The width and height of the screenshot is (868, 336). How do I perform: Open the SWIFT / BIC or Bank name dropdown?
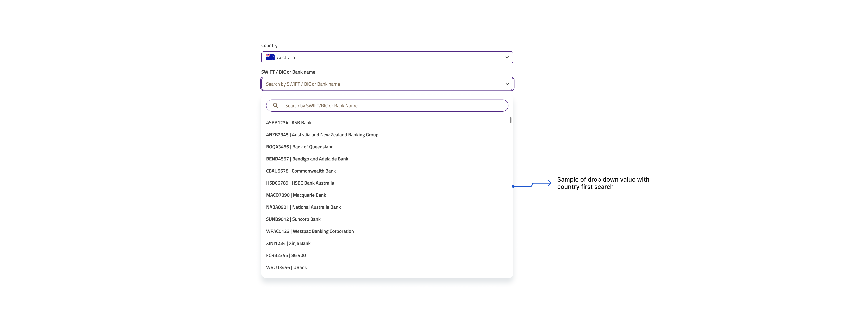(x=387, y=84)
